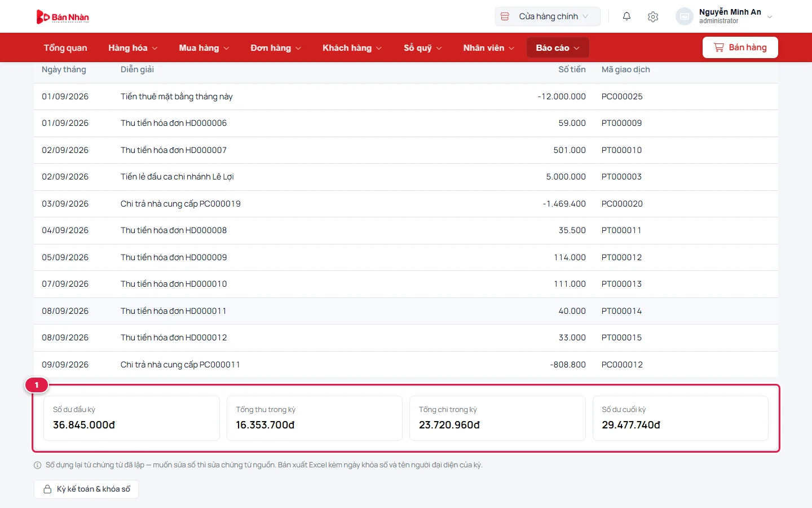Click the Tổng thu trong kỳ card
This screenshot has width=812, height=508.
coord(315,418)
